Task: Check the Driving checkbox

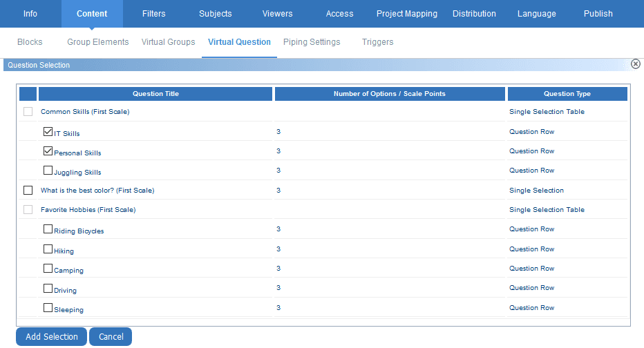Action: coord(48,288)
